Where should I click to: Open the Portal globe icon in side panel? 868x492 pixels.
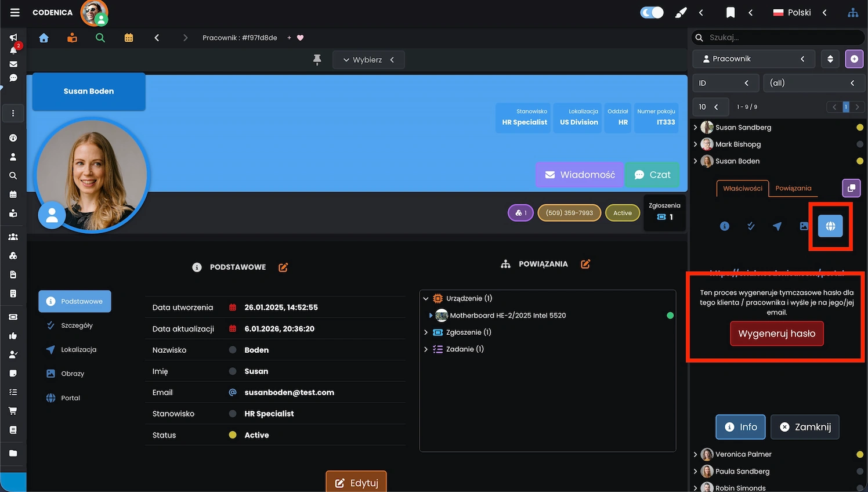[x=830, y=226]
